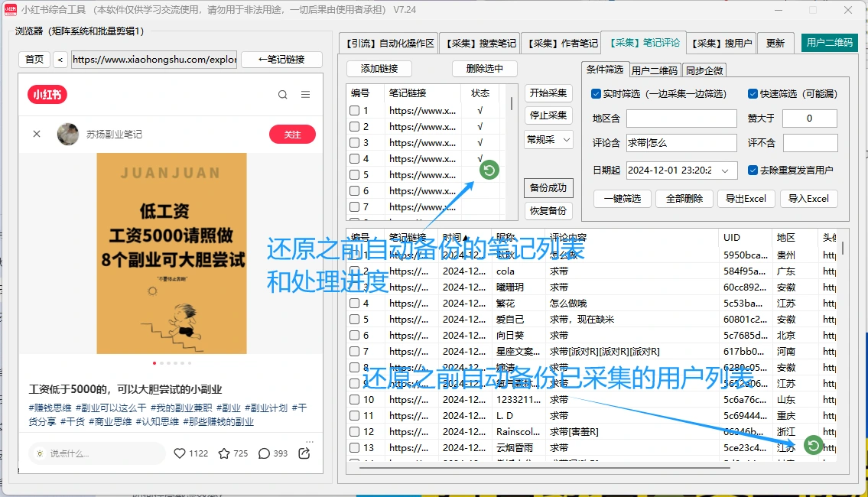868x497 pixels.
Task: Click the heart like icon with 1122
Action: pyautogui.click(x=180, y=453)
